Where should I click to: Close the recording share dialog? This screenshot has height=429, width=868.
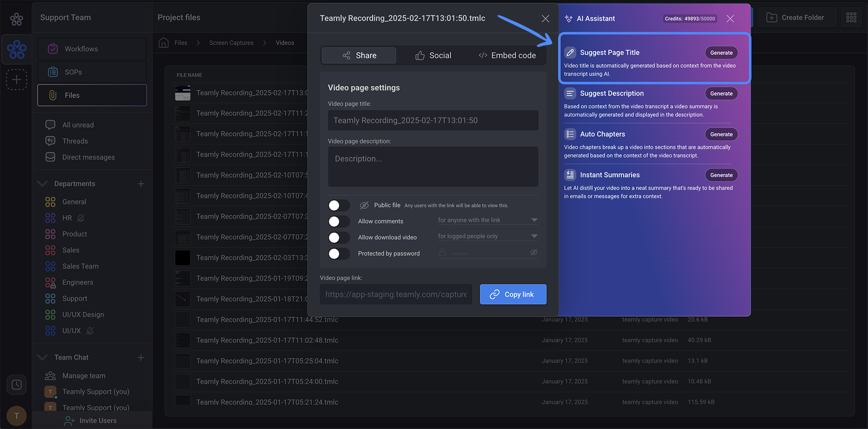click(545, 19)
